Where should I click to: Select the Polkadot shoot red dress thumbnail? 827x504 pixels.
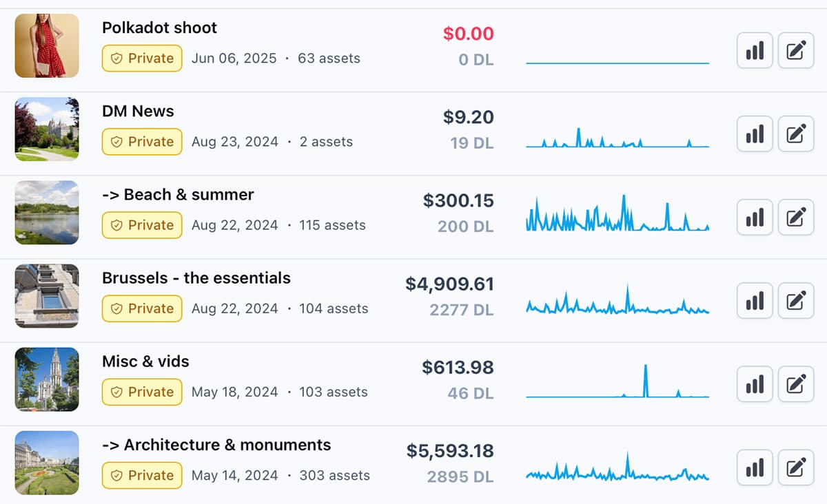pyautogui.click(x=47, y=45)
